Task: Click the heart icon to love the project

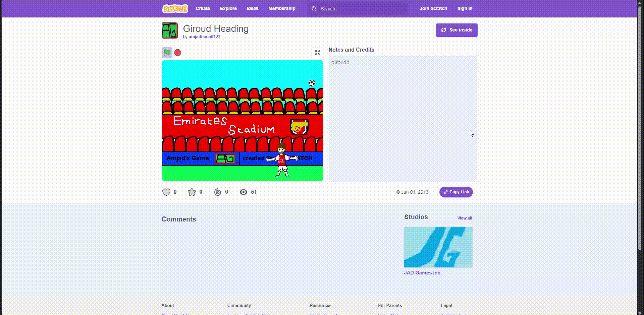Action: (x=166, y=192)
